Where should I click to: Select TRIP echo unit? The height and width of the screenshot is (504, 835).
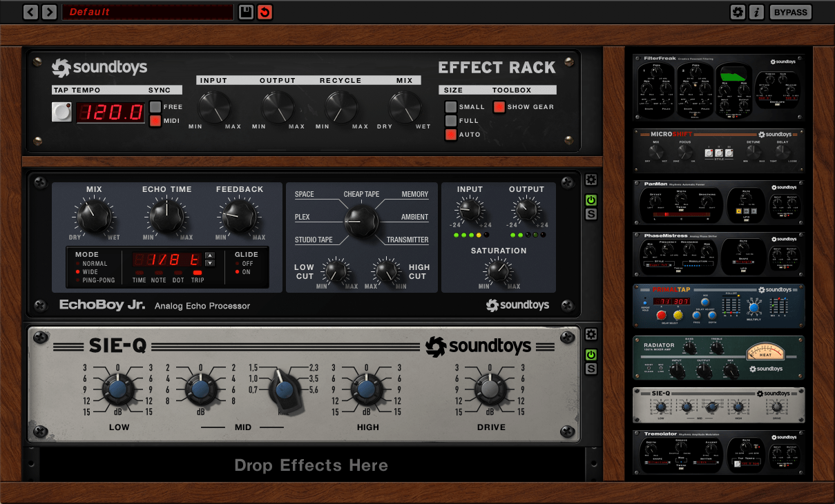point(198,277)
